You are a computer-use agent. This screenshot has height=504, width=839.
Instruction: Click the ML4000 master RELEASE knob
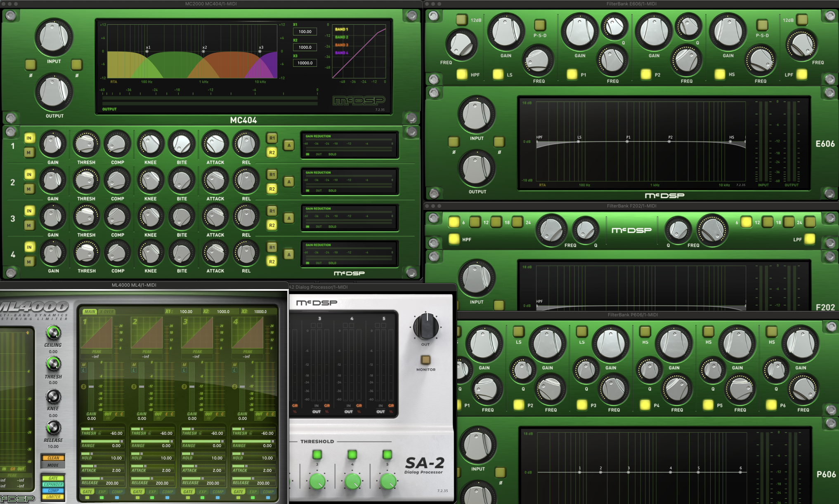[x=53, y=428]
